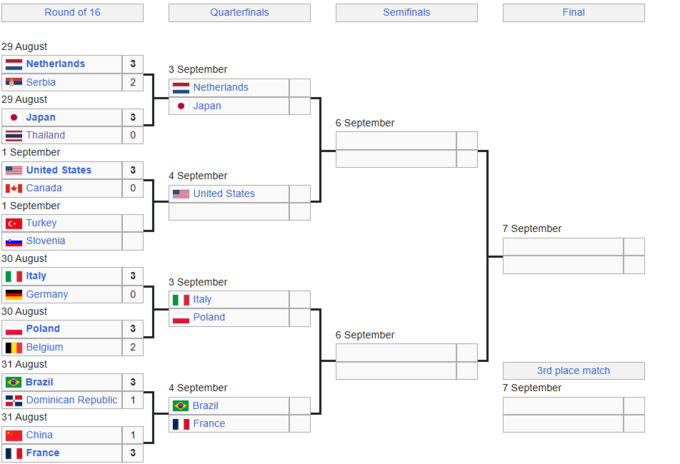The height and width of the screenshot is (464, 680).
Task: Open the Slovenia team link
Action: coord(46,241)
